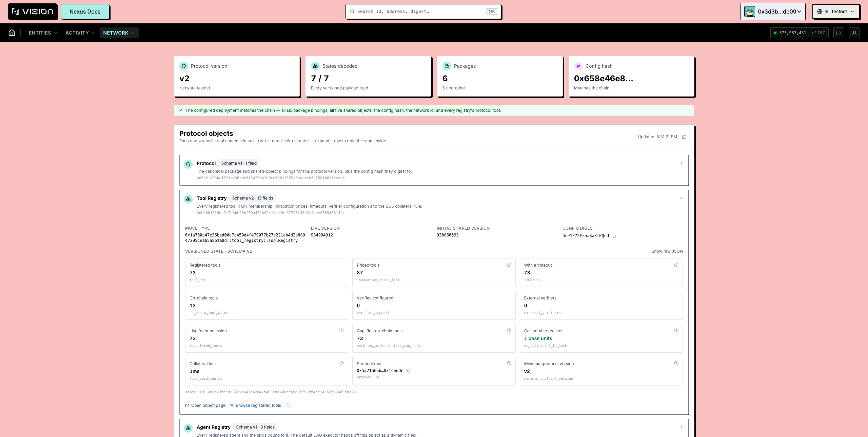Click the Schema v2 · 13 fields badge
The image size is (868, 437).
coord(253,198)
